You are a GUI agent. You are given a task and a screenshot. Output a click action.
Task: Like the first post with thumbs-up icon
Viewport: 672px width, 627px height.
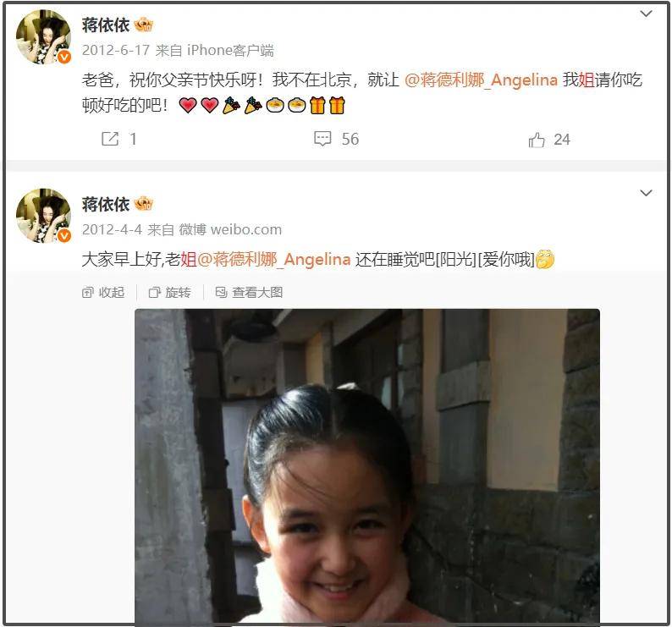pyautogui.click(x=536, y=140)
